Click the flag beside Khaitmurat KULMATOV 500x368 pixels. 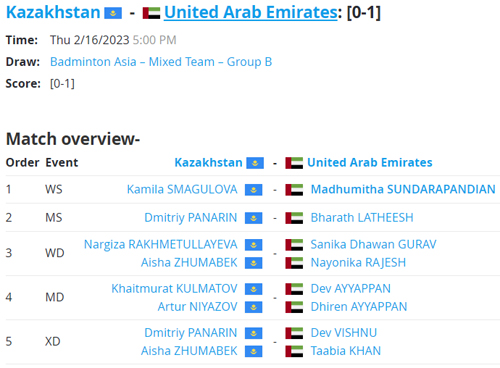coord(254,289)
